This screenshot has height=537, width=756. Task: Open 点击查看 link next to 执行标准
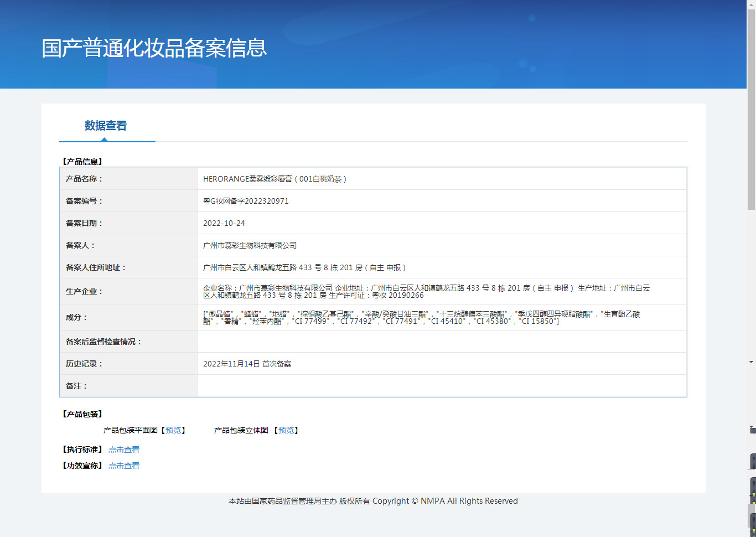coord(124,450)
